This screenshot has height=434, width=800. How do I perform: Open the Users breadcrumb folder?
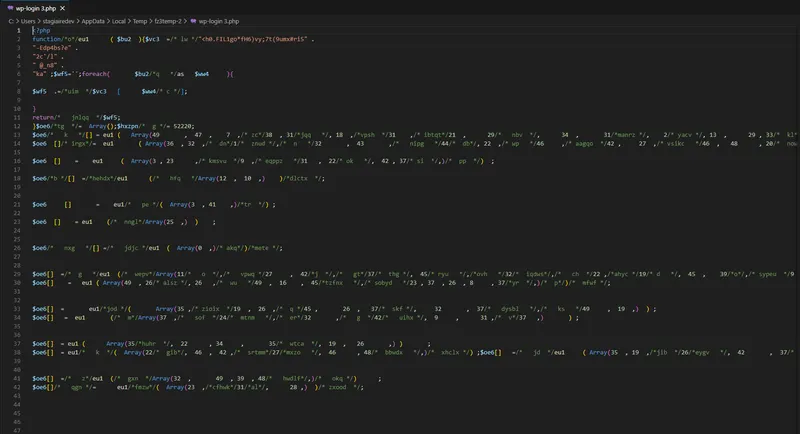pyautogui.click(x=28, y=21)
